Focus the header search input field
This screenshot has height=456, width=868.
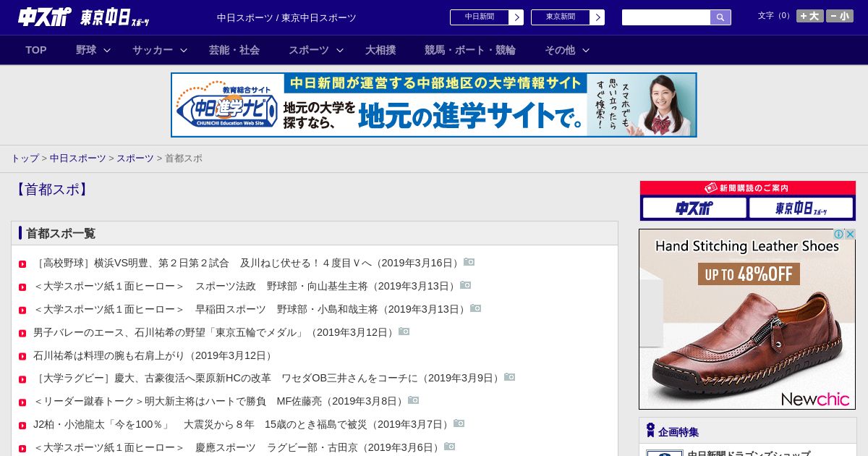pos(666,17)
